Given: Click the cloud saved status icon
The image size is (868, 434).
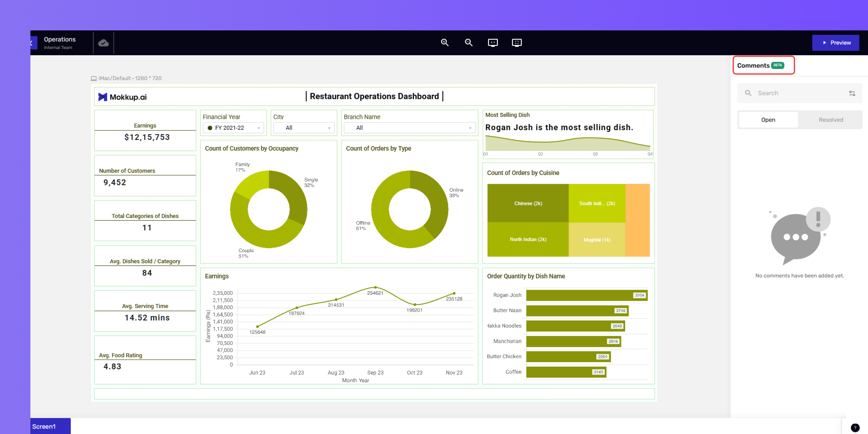Looking at the screenshot, I should pos(104,43).
